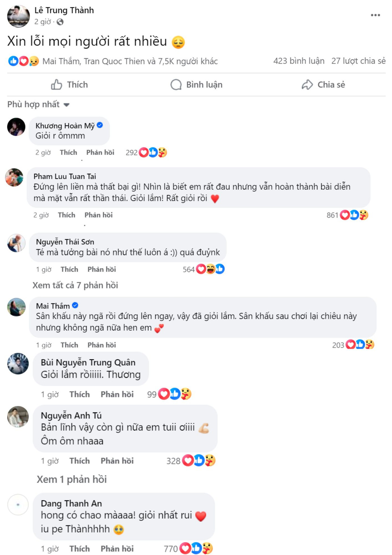
Task: View the 423 bình luận comment count
Action: pyautogui.click(x=299, y=60)
